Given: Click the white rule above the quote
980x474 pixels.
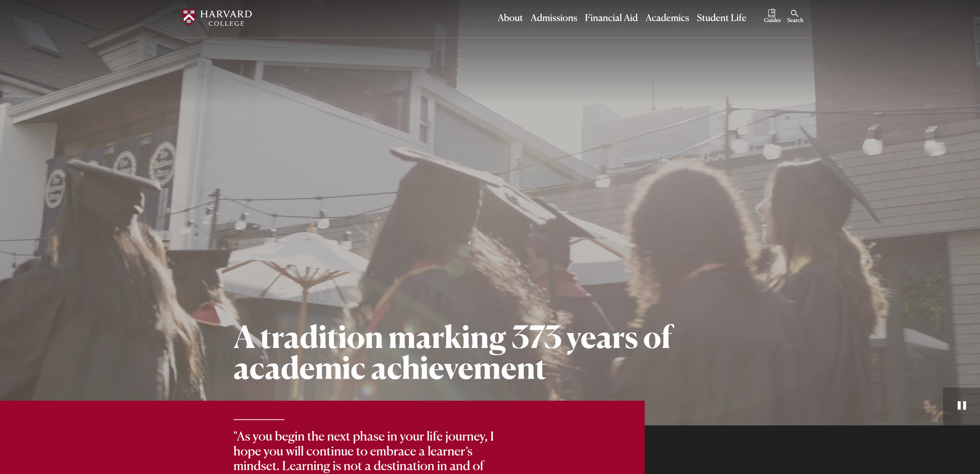Looking at the screenshot, I should pos(259,419).
